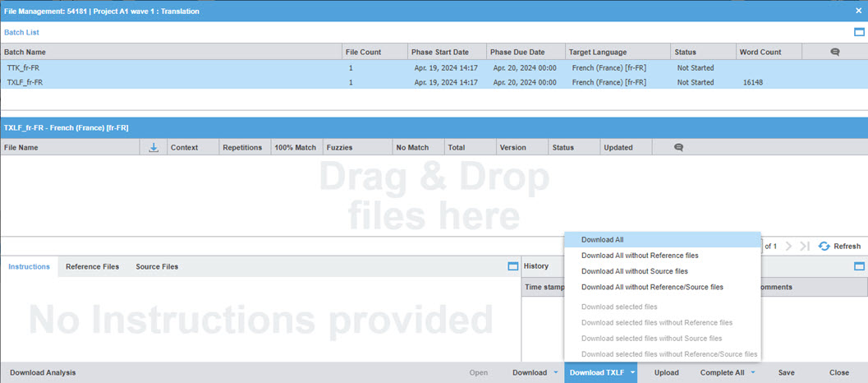The width and height of the screenshot is (868, 383).
Task: Expand the Download dropdown arrow
Action: (x=556, y=372)
